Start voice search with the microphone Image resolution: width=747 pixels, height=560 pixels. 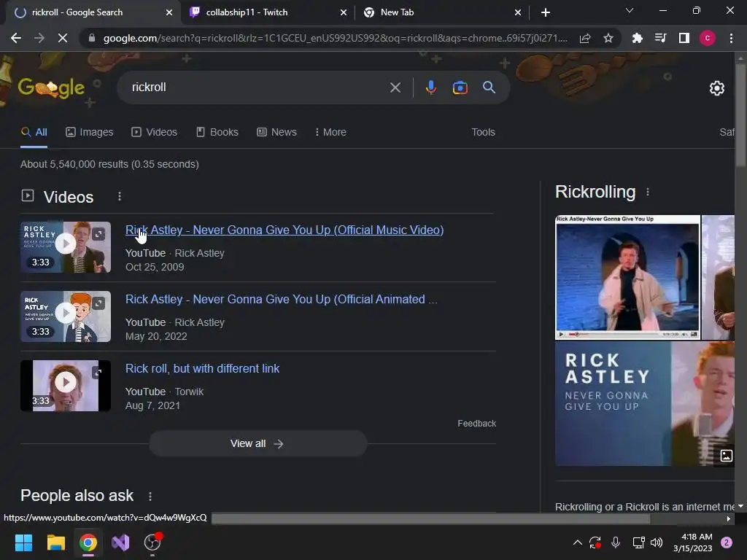point(430,87)
